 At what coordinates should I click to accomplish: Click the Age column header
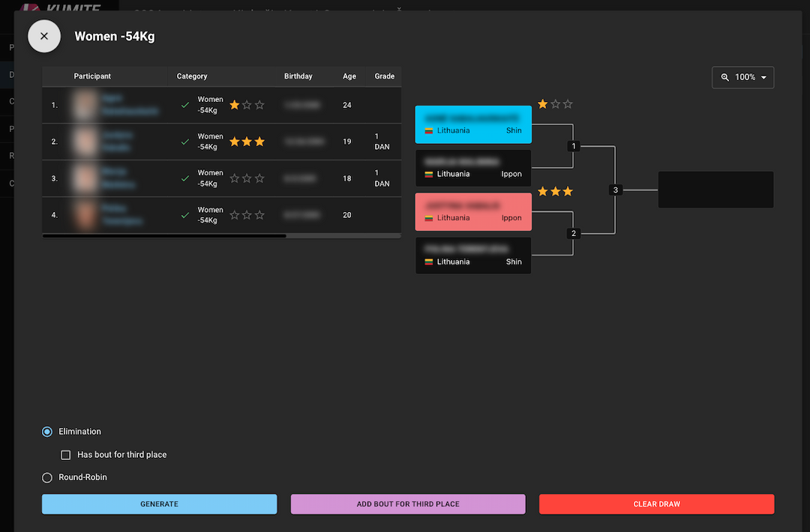pyautogui.click(x=349, y=76)
